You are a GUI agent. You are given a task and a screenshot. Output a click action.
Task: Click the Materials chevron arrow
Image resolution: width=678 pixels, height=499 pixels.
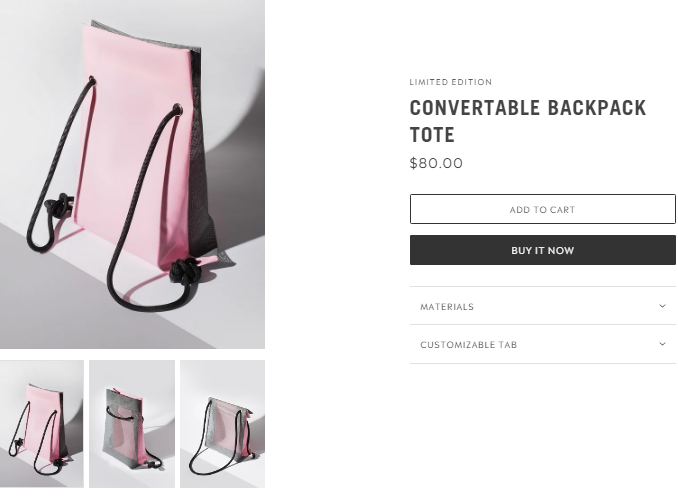pyautogui.click(x=662, y=306)
